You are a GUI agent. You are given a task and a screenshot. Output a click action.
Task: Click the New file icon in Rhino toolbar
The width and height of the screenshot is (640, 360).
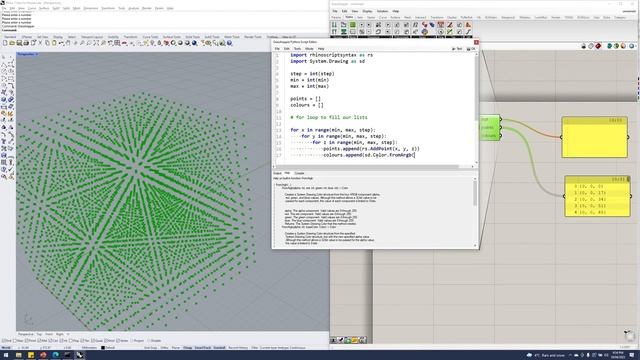pyautogui.click(x=5, y=43)
